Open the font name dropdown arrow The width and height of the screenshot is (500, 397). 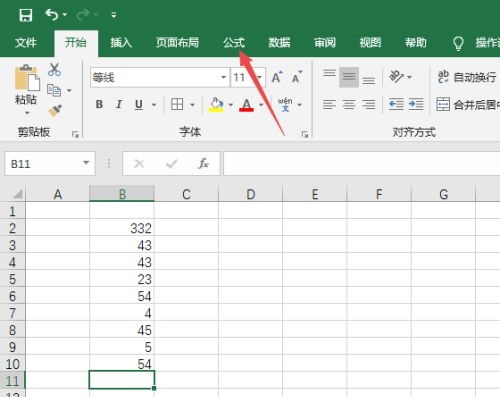[224, 77]
